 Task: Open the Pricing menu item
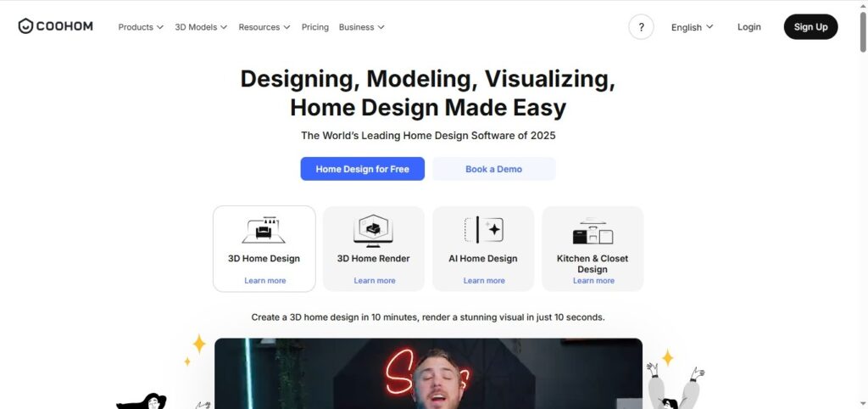point(315,26)
